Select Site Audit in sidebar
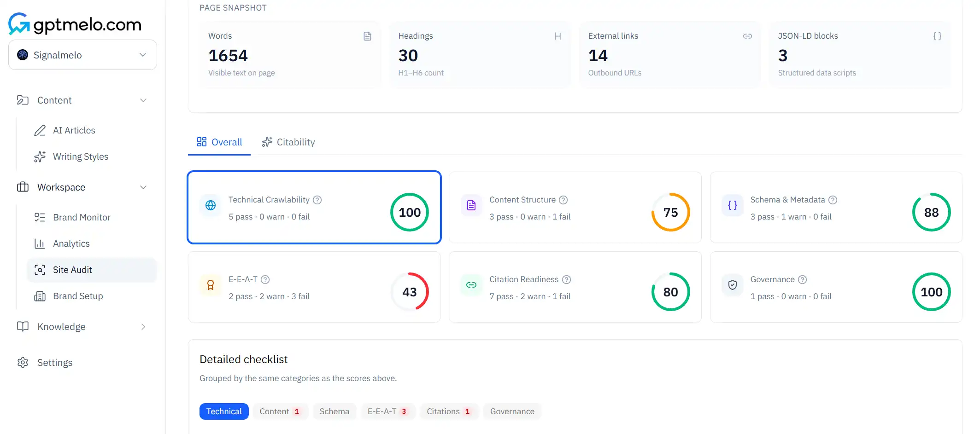The image size is (980, 434). click(x=92, y=270)
